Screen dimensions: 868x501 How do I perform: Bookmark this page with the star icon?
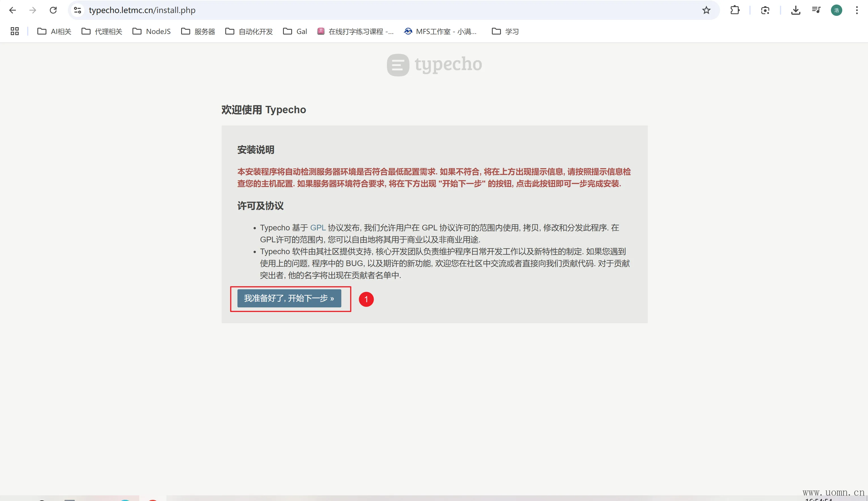point(706,10)
